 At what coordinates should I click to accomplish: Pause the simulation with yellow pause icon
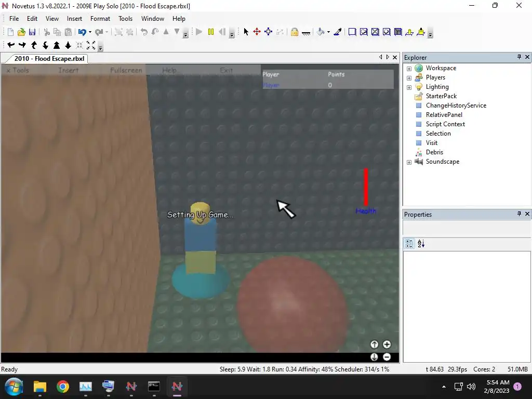pos(211,32)
